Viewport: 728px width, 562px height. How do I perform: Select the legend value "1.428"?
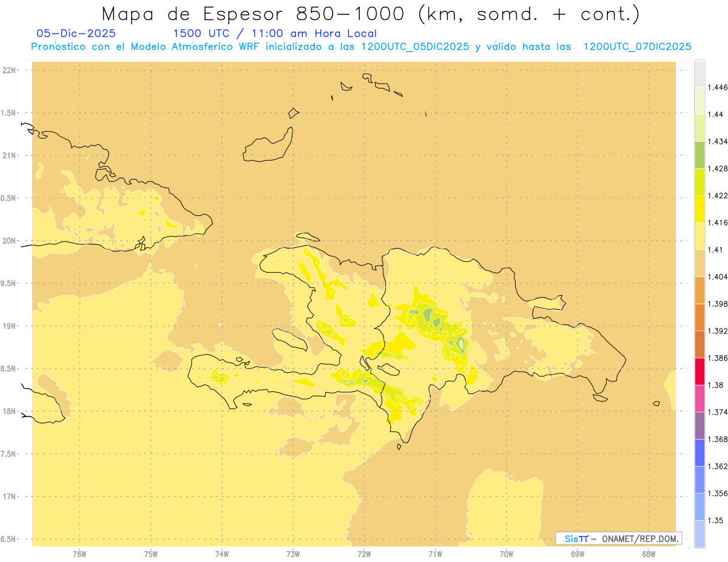coord(718,169)
